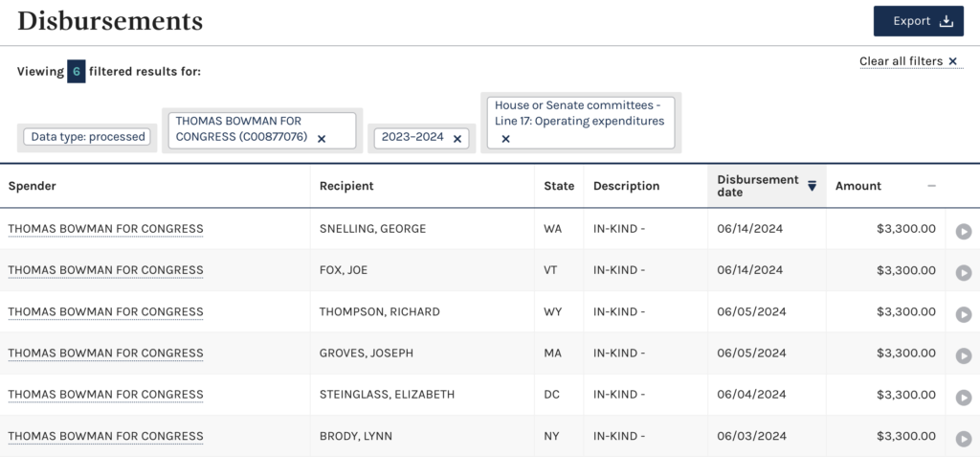Click the Recipient column header
The width and height of the screenshot is (980, 457).
point(346,186)
